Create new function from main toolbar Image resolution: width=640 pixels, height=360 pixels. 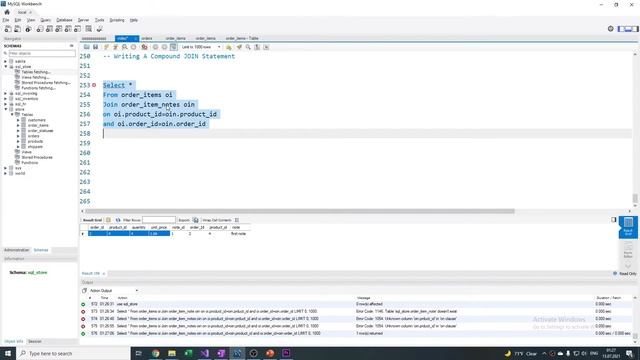pyautogui.click(x=77, y=29)
